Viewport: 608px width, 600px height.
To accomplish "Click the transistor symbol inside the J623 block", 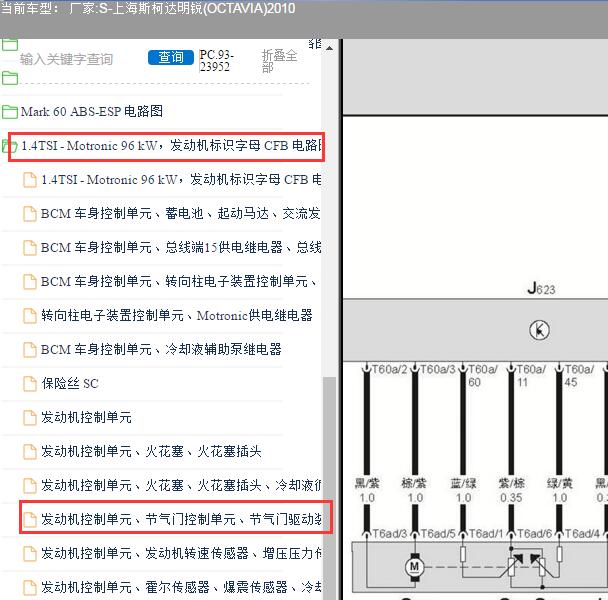I will click(x=539, y=330).
